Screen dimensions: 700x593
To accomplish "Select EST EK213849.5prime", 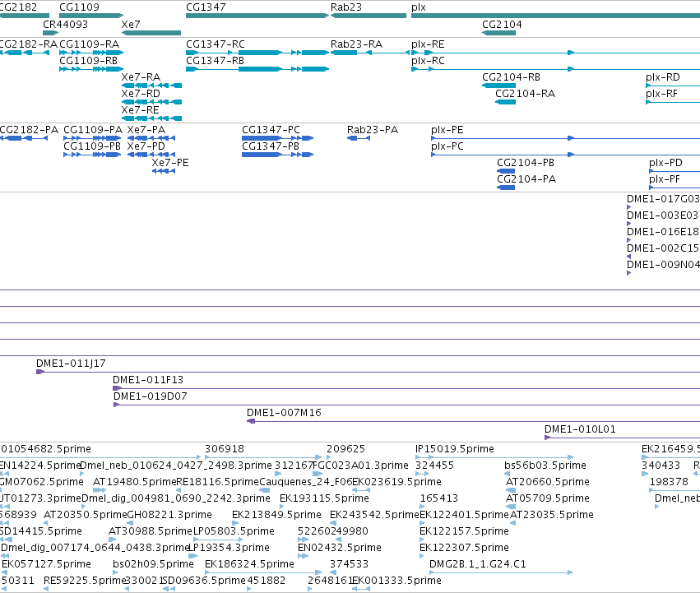I will pyautogui.click(x=234, y=523).
